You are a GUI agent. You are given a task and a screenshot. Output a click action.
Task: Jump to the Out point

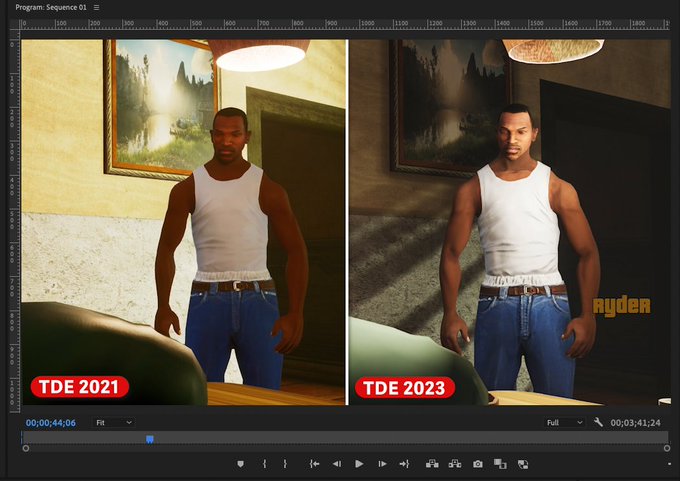point(404,464)
